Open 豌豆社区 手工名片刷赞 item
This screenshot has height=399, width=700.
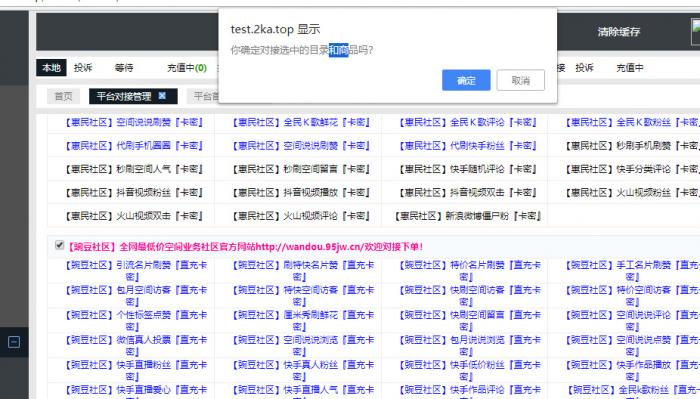point(632,270)
